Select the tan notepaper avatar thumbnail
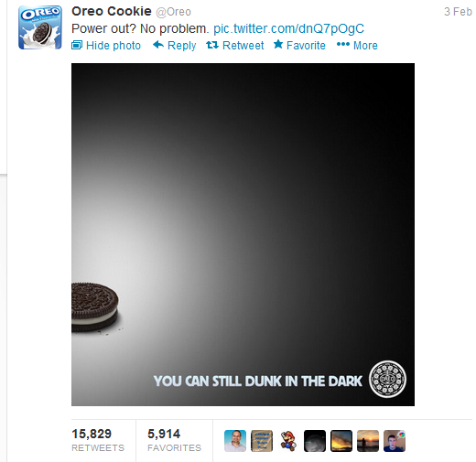This screenshot has width=476, height=462. [262, 441]
